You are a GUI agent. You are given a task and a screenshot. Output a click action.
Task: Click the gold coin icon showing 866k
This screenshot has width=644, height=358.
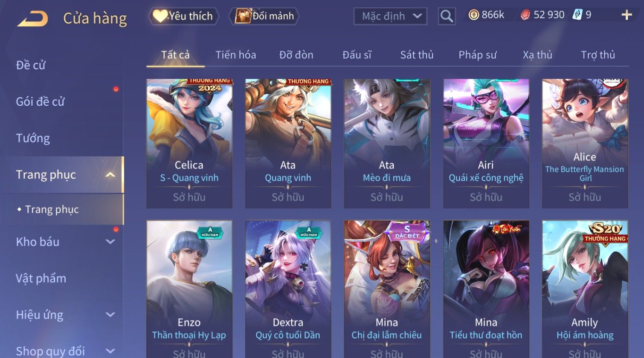point(474,15)
